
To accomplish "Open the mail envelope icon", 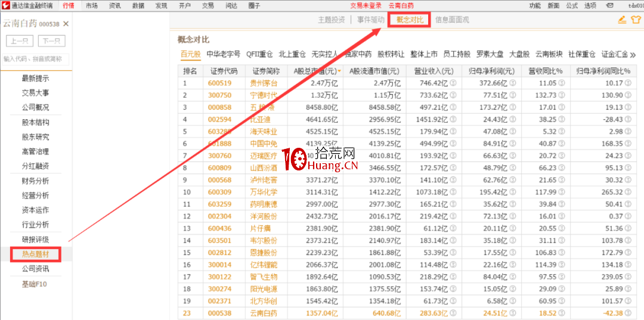I will (x=609, y=6).
